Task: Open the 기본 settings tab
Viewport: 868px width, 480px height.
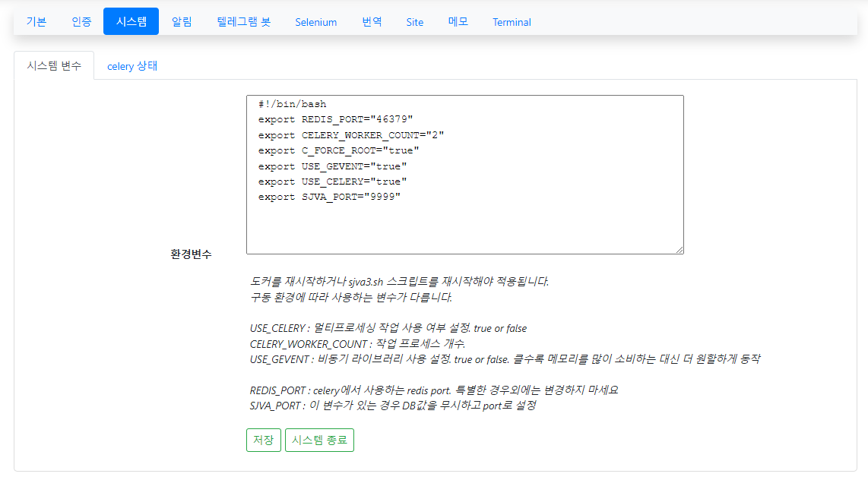Action: coord(36,22)
